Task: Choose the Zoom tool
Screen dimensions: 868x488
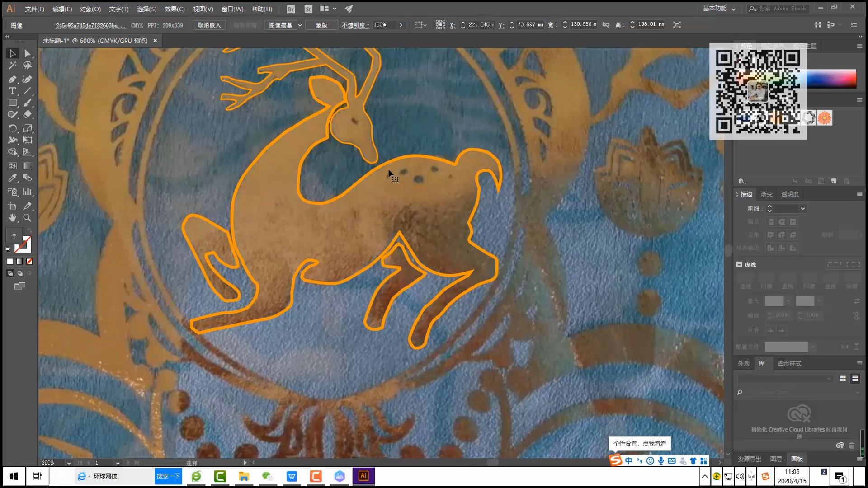Action: 27,218
